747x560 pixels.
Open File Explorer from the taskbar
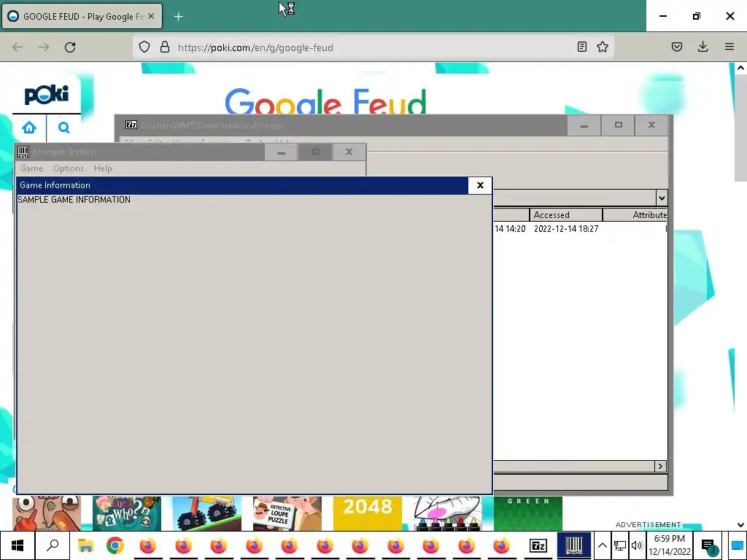85,545
